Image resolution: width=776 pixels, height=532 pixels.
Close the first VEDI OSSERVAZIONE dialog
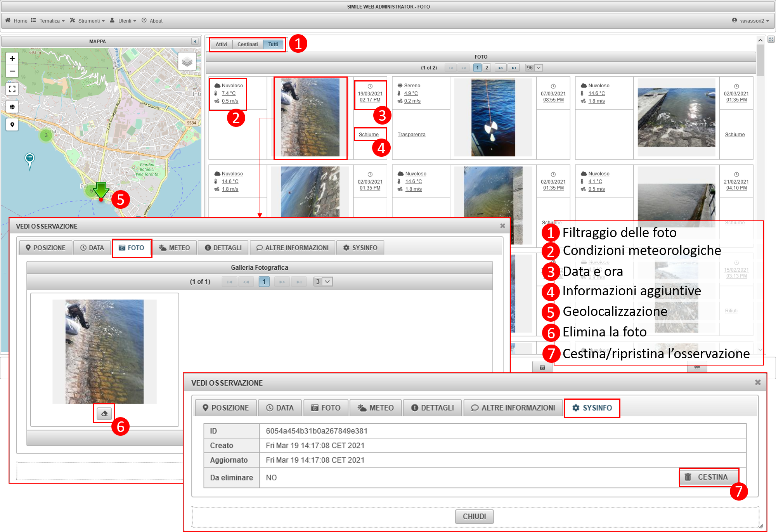(x=502, y=226)
